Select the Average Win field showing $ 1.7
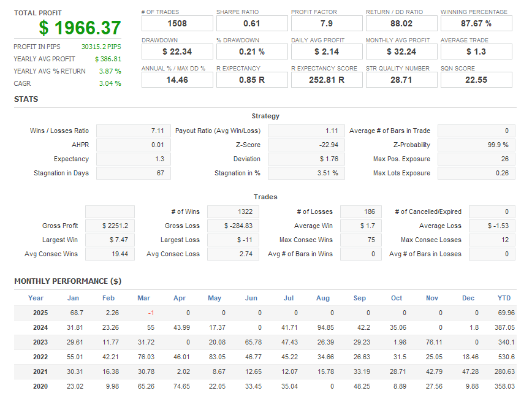Image resolution: width=532 pixels, height=396 pixels. 361,226
